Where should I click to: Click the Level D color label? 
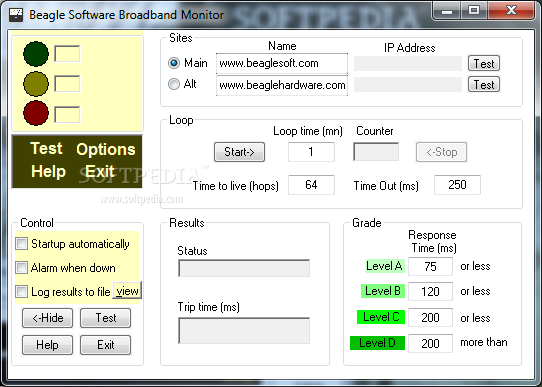tap(377, 343)
